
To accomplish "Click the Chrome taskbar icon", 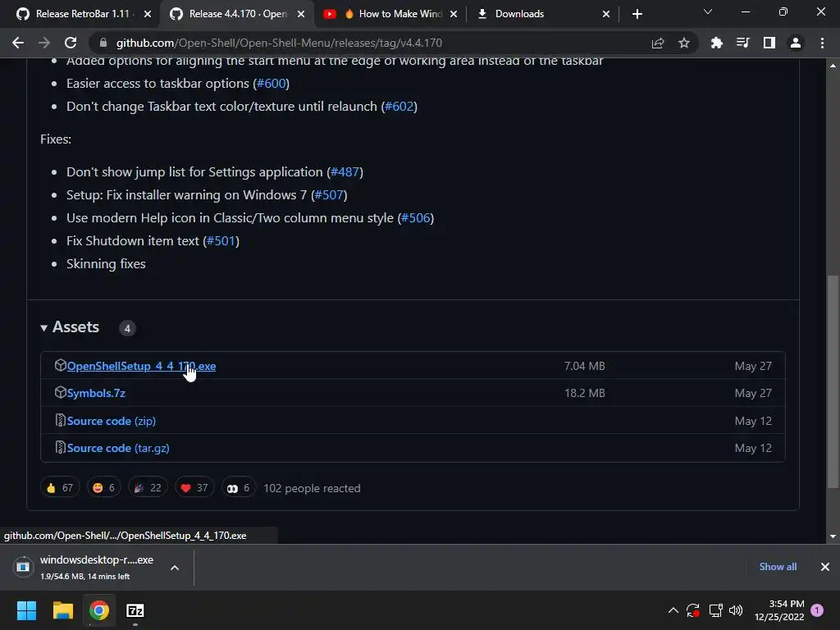I will (99, 610).
